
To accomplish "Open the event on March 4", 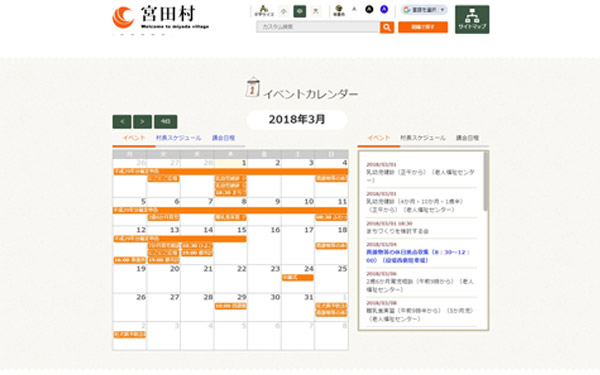I will pos(331,179).
